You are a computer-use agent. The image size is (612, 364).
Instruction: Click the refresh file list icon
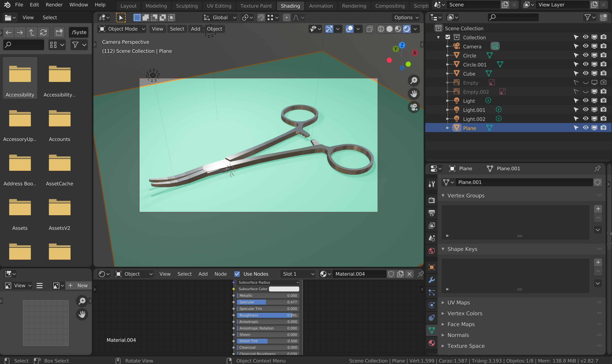[43, 32]
